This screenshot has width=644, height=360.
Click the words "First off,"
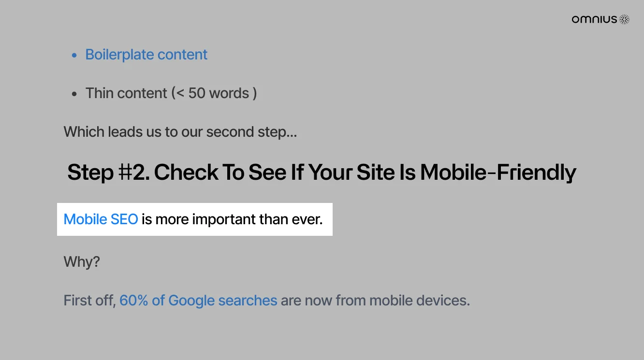(x=89, y=301)
